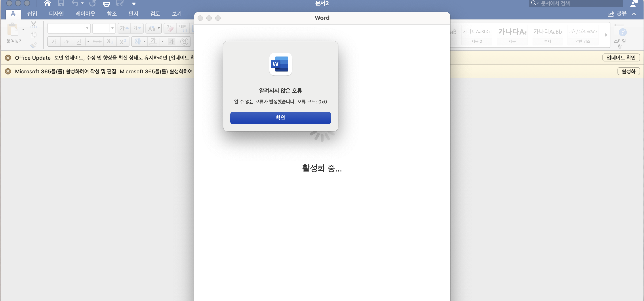Image resolution: width=644 pixels, height=301 pixels.
Task: Click the 공유 (Share) button
Action: pos(617,13)
